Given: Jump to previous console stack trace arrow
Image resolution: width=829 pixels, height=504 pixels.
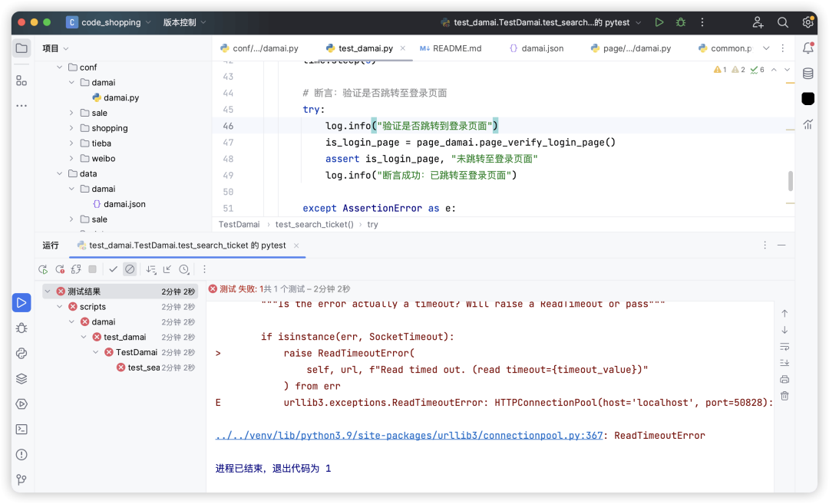Looking at the screenshot, I should tap(784, 314).
